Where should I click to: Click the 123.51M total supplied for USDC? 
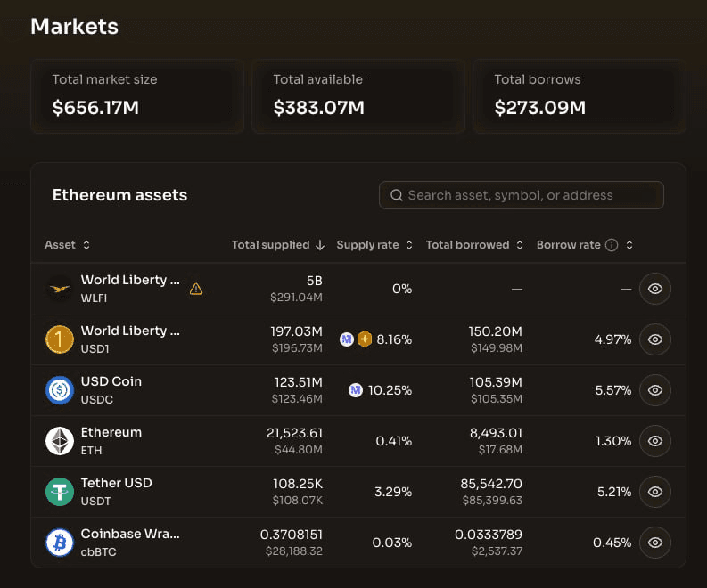click(x=299, y=382)
